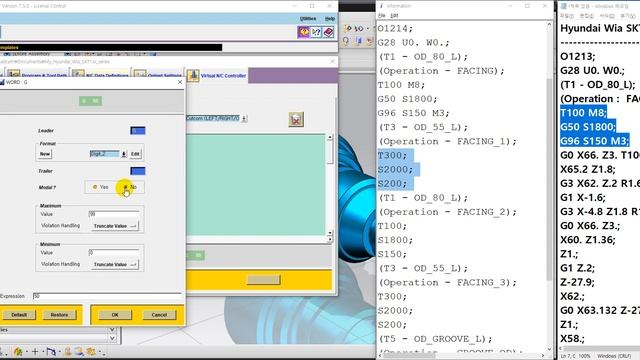Screen dimensions: 640x360
Task: Click the scrollbar of the green code panel
Action: [329, 153]
